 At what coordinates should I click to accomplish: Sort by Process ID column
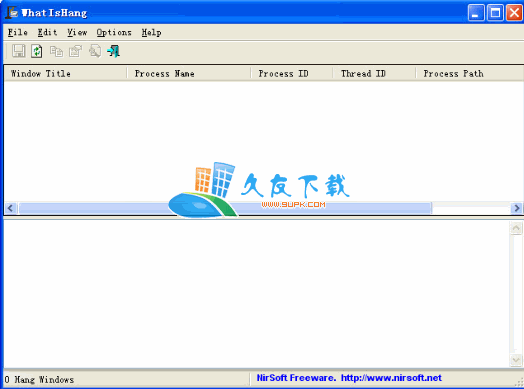point(292,74)
